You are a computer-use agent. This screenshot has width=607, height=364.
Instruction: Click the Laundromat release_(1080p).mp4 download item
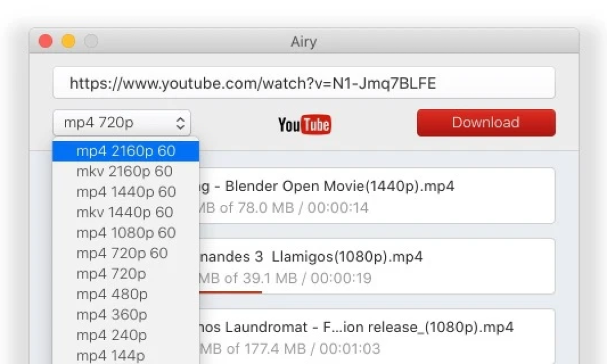point(377,337)
